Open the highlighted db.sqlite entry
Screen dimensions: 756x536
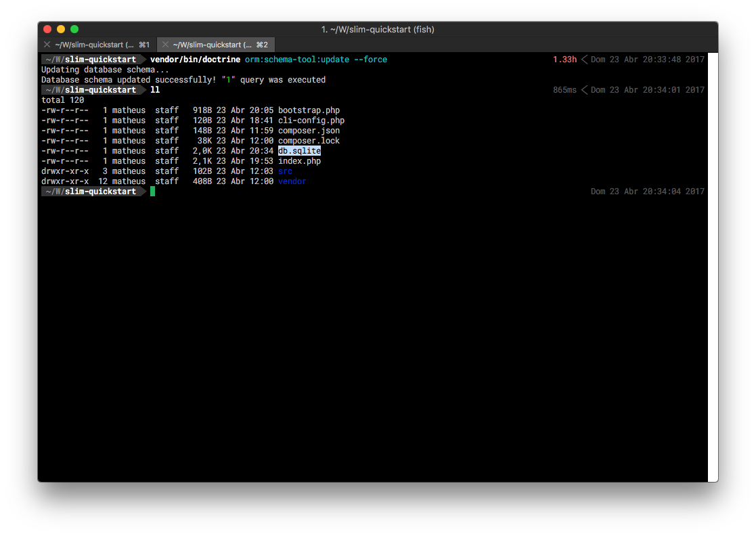299,150
